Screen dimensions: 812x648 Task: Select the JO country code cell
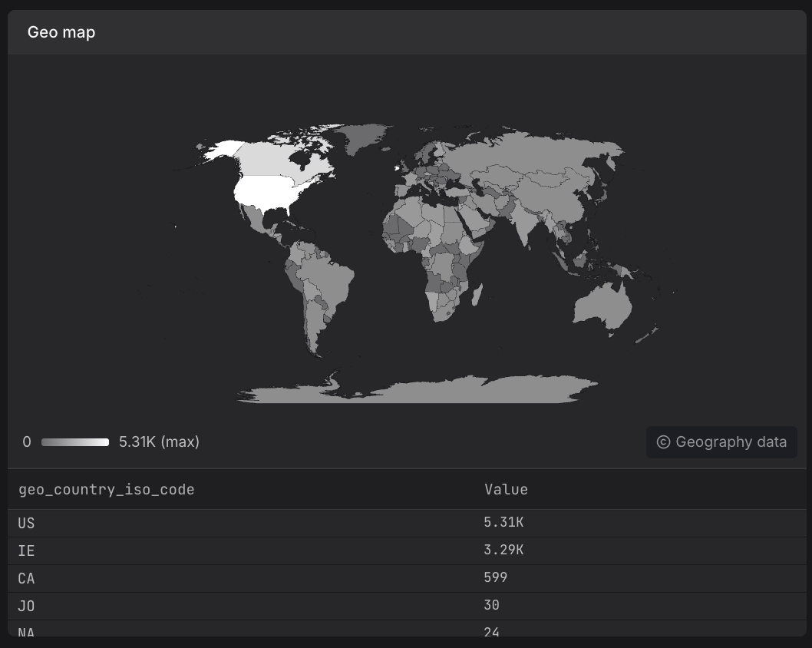tap(27, 606)
